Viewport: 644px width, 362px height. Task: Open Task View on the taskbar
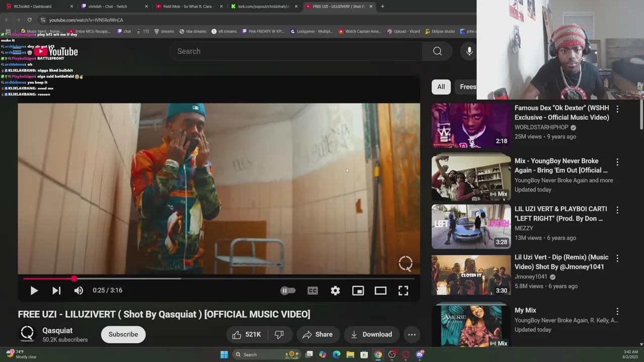[309, 354]
